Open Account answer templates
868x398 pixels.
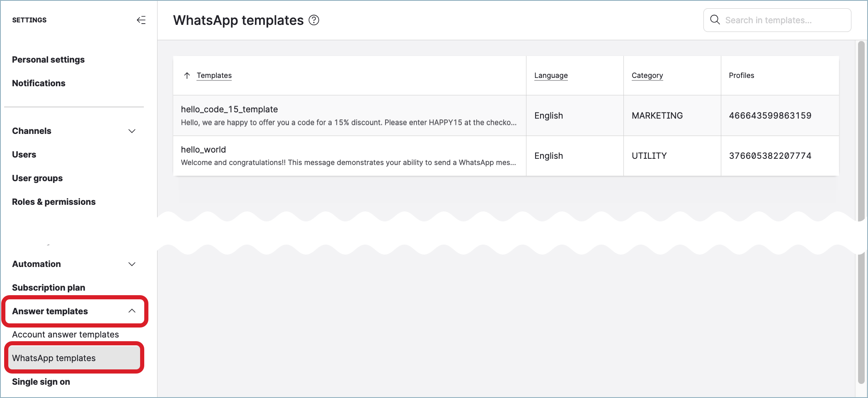65,334
